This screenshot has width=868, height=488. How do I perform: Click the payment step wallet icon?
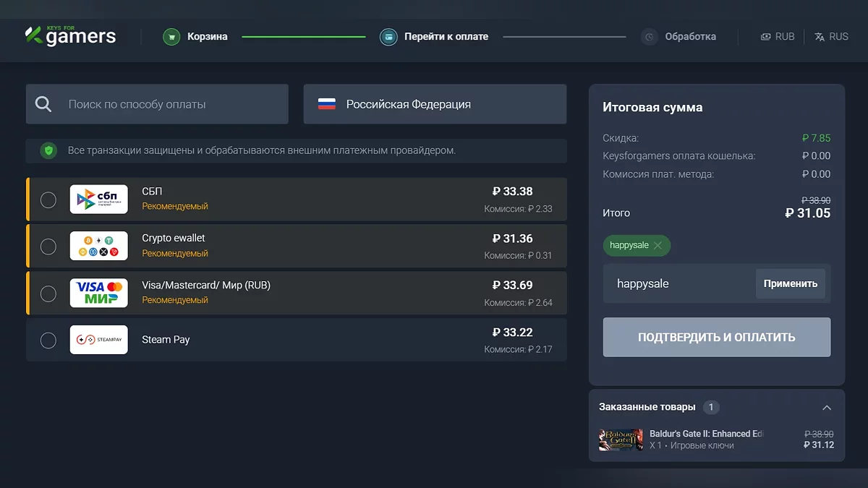coord(388,37)
